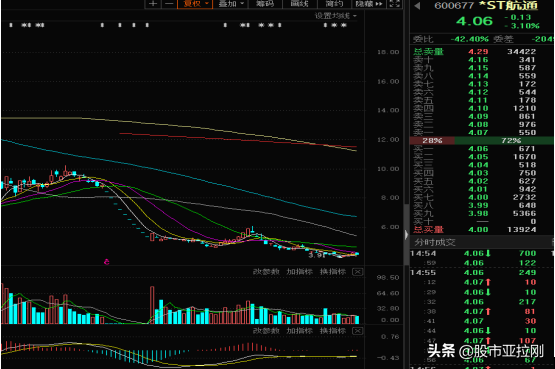Switch to 筹码 chip distribution view
The height and width of the screenshot is (369, 555).
point(265,4)
